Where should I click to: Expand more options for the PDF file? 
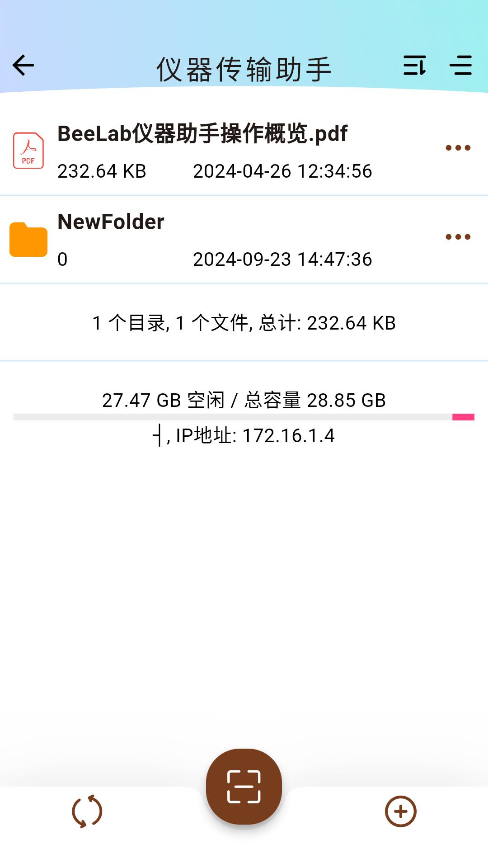[x=458, y=148]
